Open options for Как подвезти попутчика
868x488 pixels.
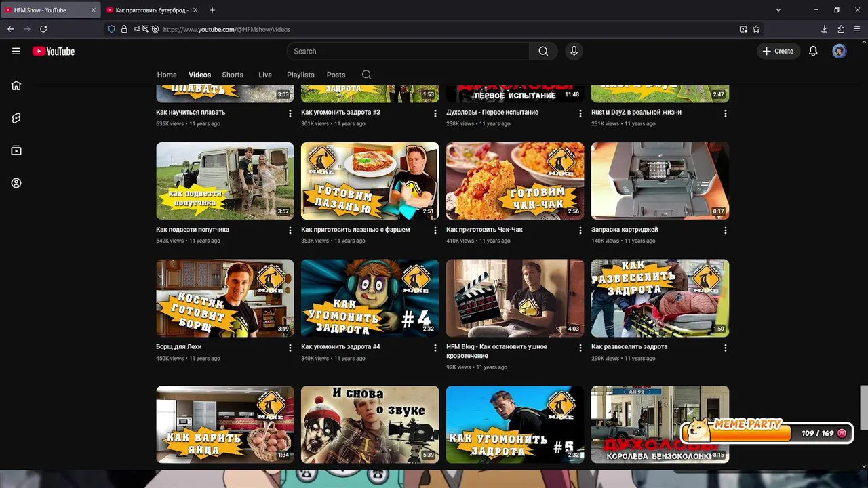(290, 230)
